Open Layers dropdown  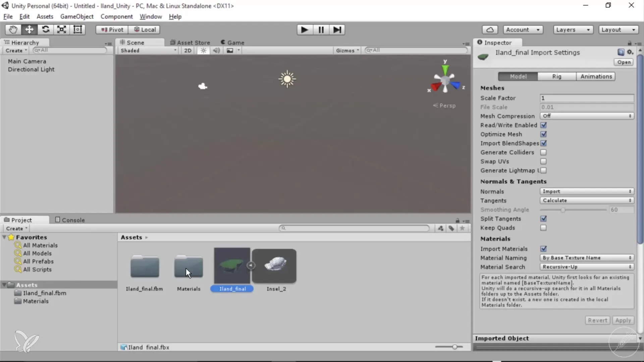point(573,29)
